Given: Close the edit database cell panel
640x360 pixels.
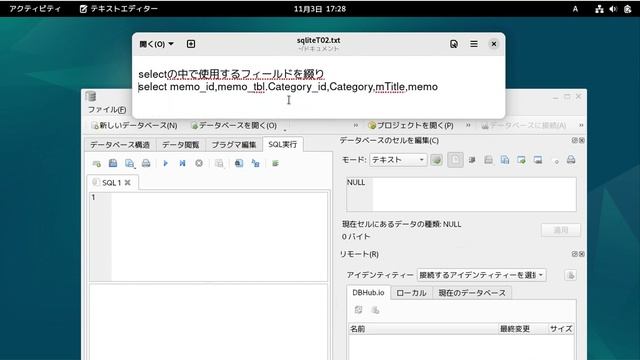Looking at the screenshot, I should [x=582, y=140].
